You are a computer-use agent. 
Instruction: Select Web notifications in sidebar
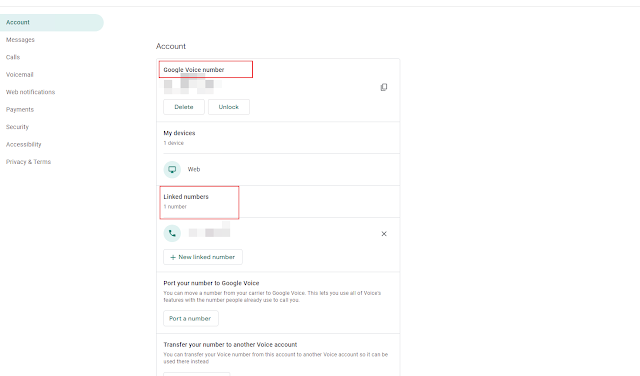30,92
